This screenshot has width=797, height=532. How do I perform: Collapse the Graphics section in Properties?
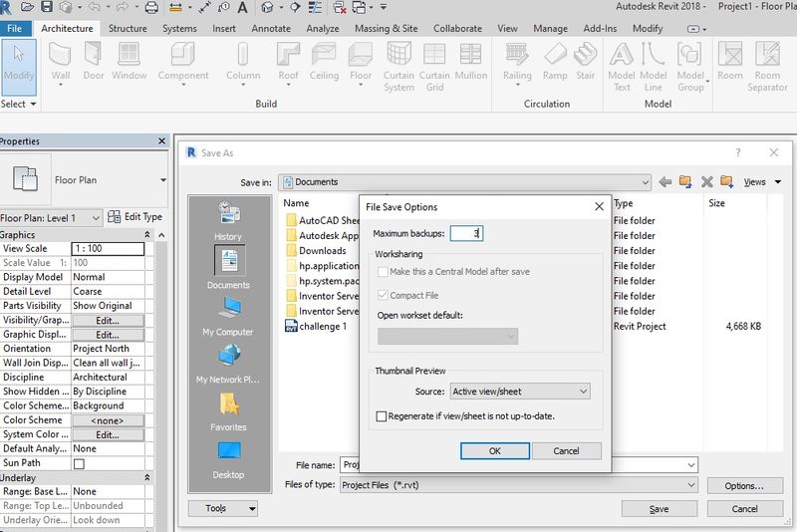coord(146,235)
